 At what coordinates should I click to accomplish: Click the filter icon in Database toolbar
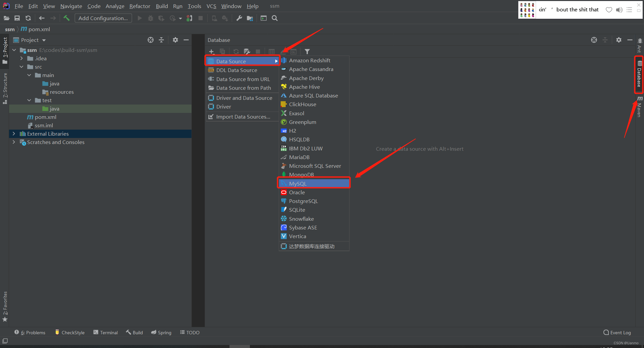point(307,52)
